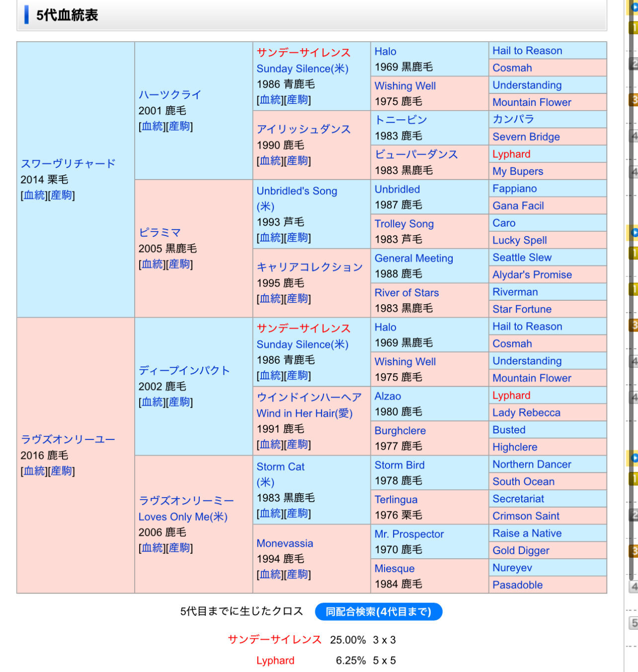Click 血統 link under Loves Only Me
This screenshot has width=638, height=672.
click(x=153, y=548)
